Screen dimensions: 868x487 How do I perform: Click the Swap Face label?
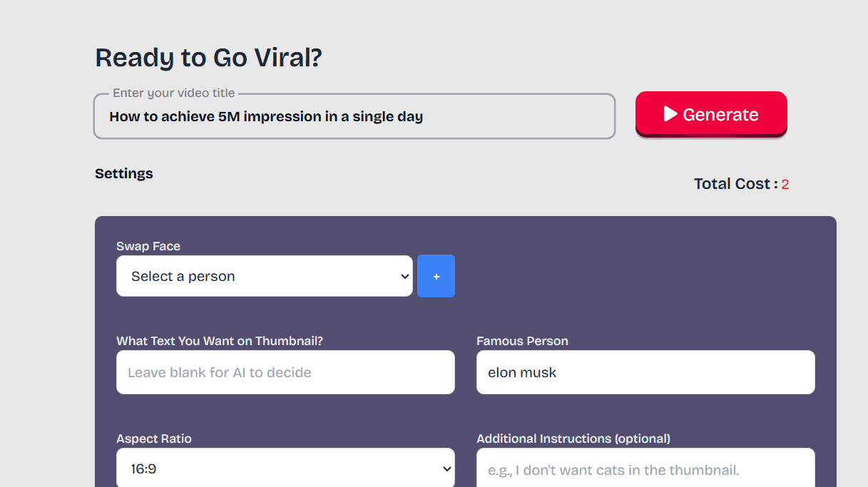click(x=148, y=246)
